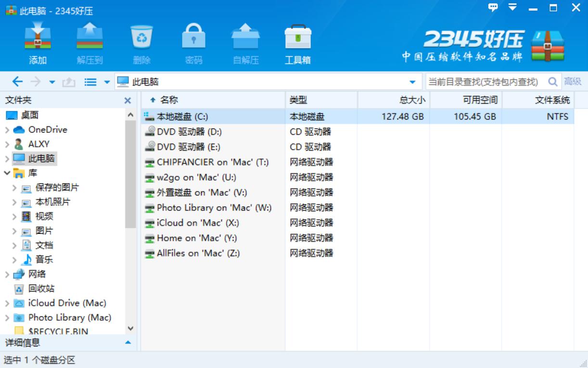Click the 此电脑 address bar field
The width and height of the screenshot is (588, 368).
click(x=268, y=82)
